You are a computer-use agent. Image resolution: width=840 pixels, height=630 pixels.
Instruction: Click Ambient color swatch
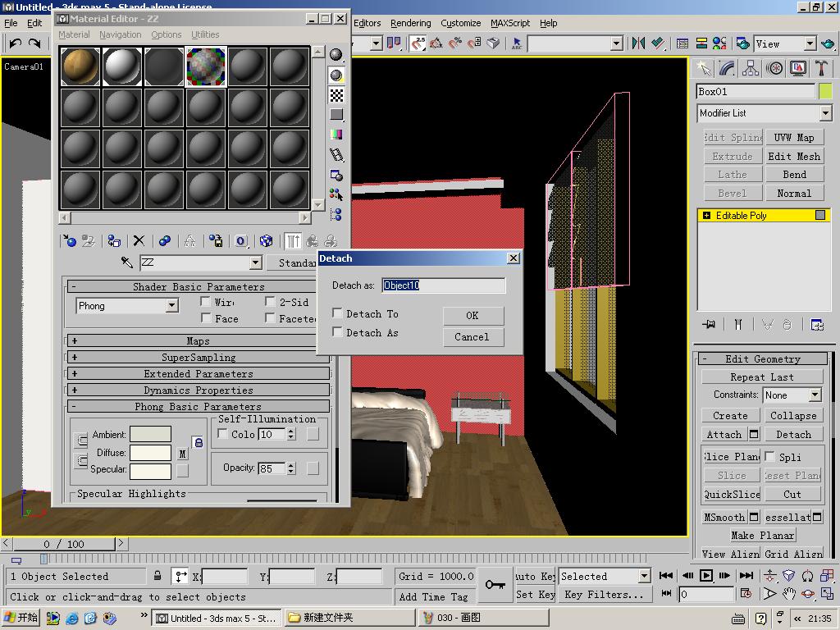[151, 434]
